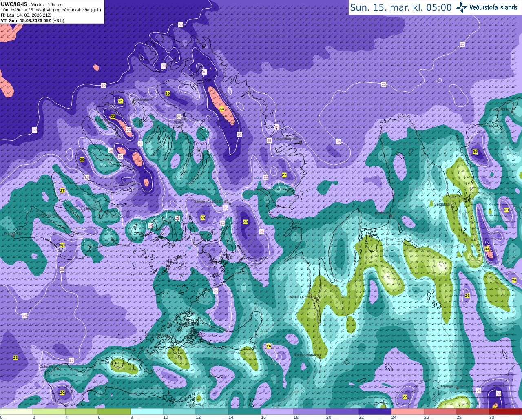Select the 0–2 m/s pale yellow legend swatch

coord(16,411)
